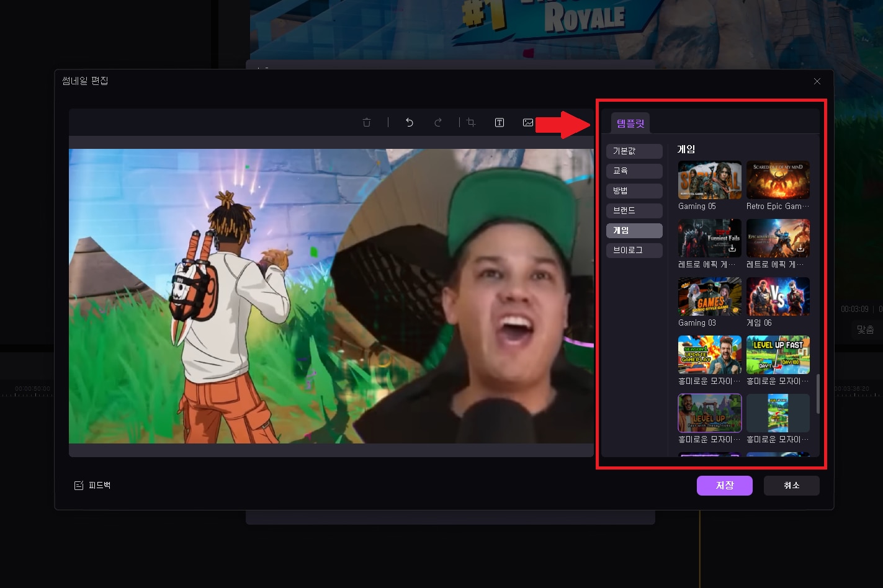
Task: Select the 교육 category
Action: pos(634,171)
